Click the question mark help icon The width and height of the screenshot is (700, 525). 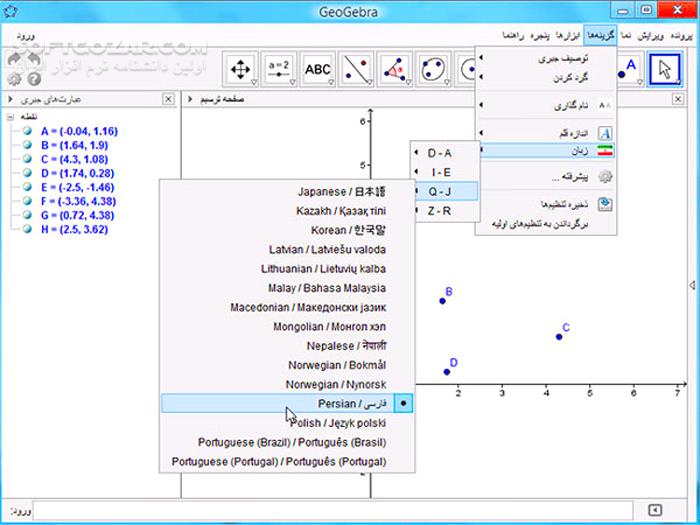(34, 79)
